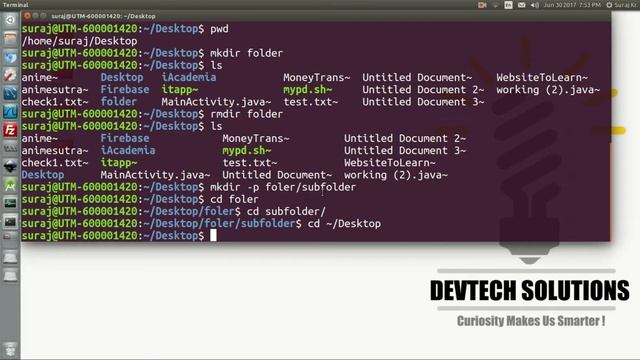Open the mail messaging indicator

click(x=522, y=5)
